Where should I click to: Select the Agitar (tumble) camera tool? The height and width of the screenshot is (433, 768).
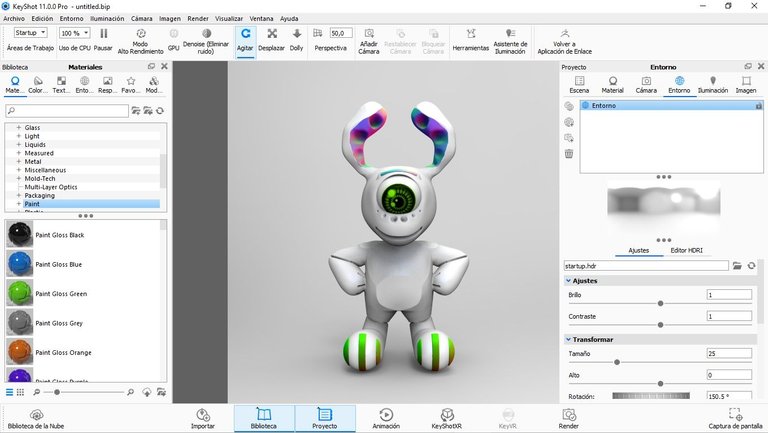(x=245, y=40)
